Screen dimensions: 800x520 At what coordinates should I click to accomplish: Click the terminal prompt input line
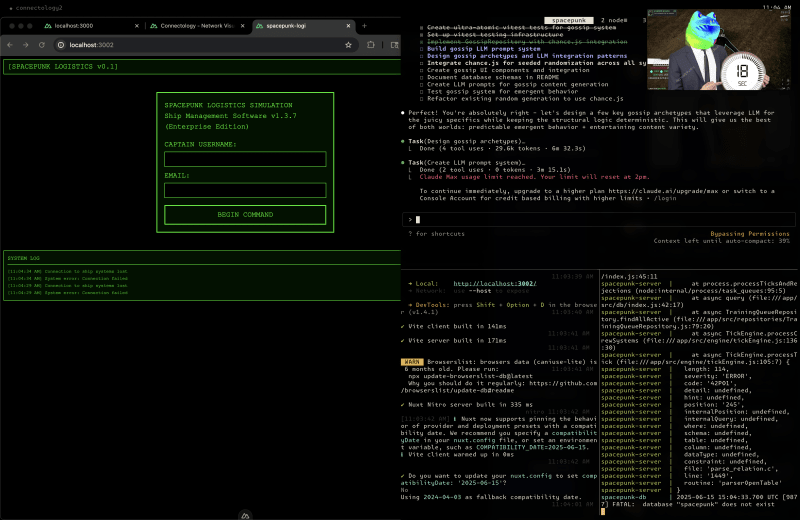coord(598,219)
